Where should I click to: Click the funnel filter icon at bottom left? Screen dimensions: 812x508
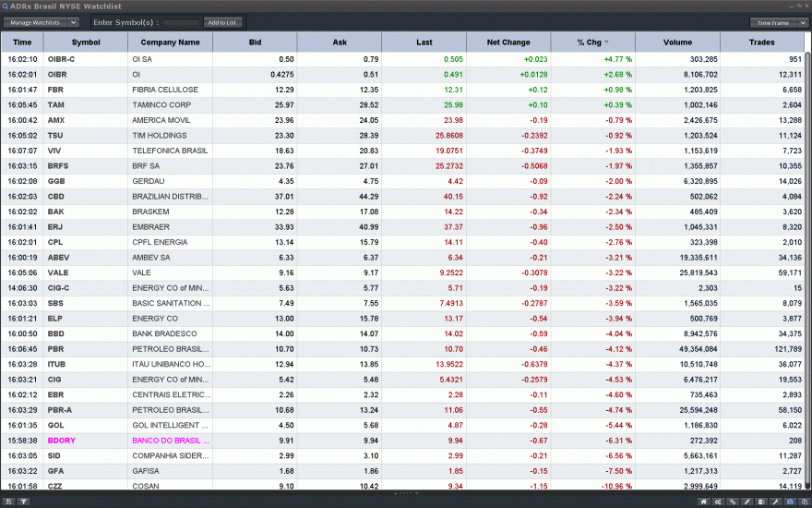tap(23, 502)
